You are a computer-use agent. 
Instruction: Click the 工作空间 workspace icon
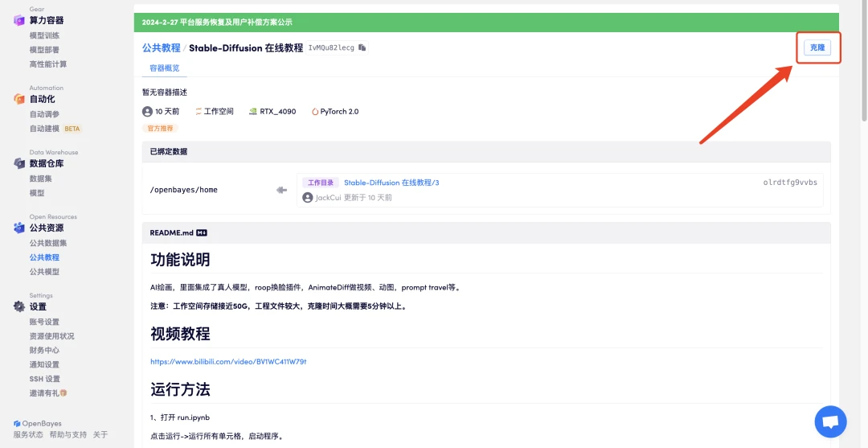199,111
